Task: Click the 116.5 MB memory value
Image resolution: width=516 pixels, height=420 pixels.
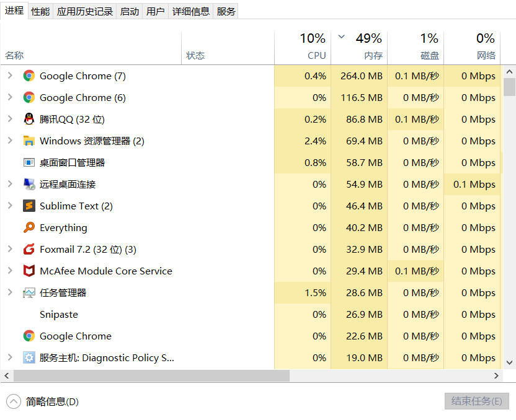Action: (362, 98)
